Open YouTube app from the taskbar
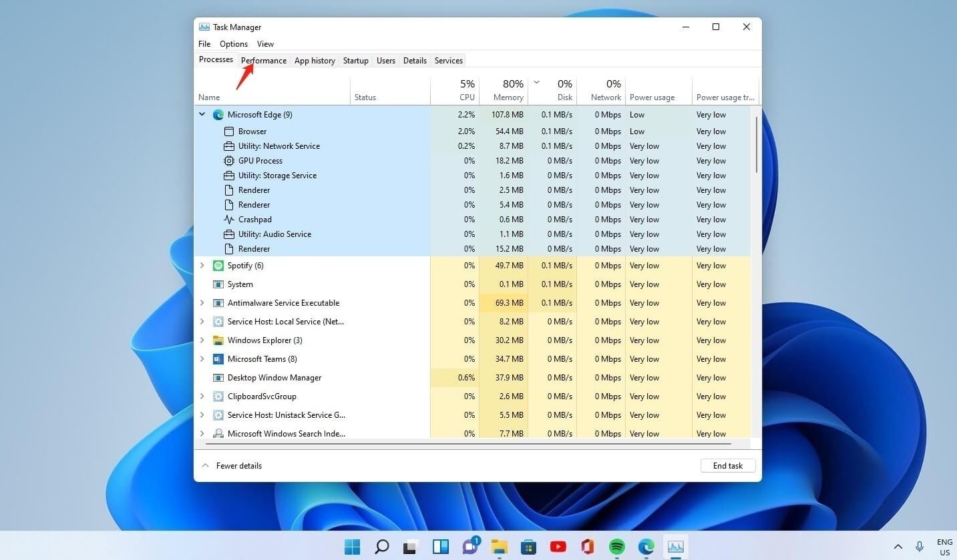Viewport: 957px width, 560px height. [558, 547]
